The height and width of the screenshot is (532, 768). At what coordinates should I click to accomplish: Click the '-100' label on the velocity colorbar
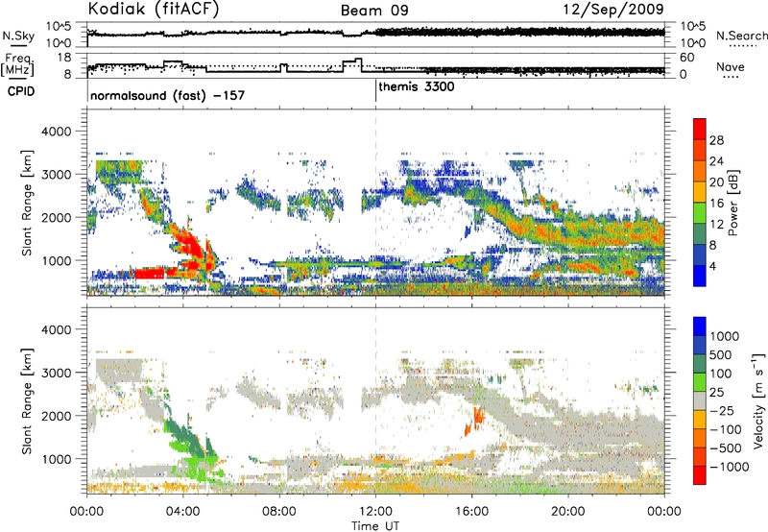point(726,429)
